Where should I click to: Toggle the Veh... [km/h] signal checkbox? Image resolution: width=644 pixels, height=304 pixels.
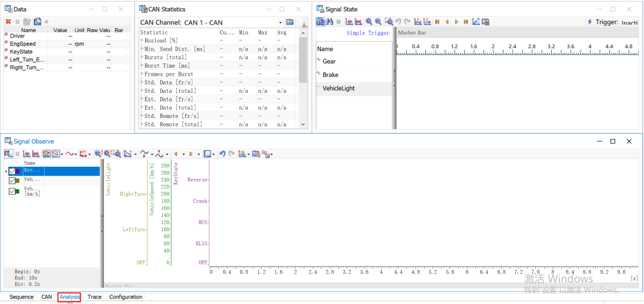point(12,191)
